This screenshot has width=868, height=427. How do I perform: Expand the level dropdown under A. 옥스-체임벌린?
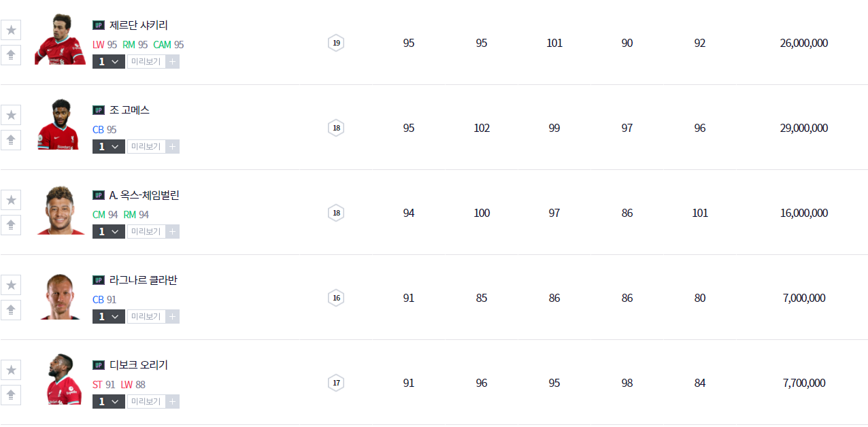109,232
